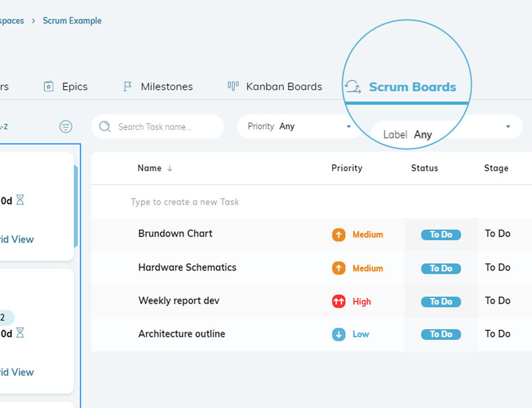The image size is (532, 408).
Task: Click the Priority column header
Action: pos(347,168)
